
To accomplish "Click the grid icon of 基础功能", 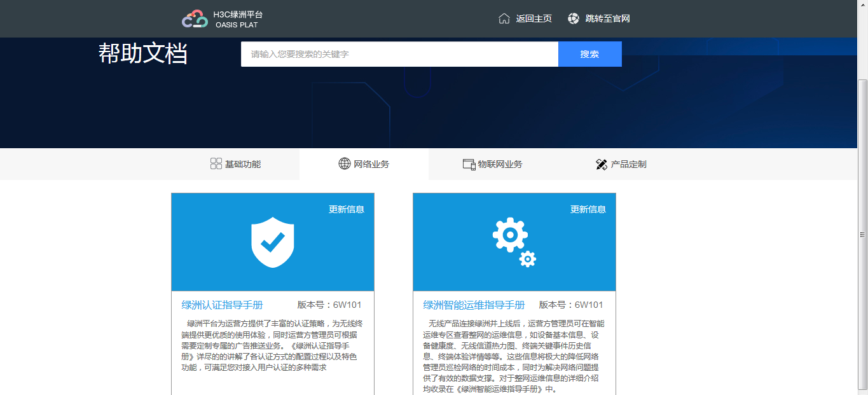I will tap(216, 164).
